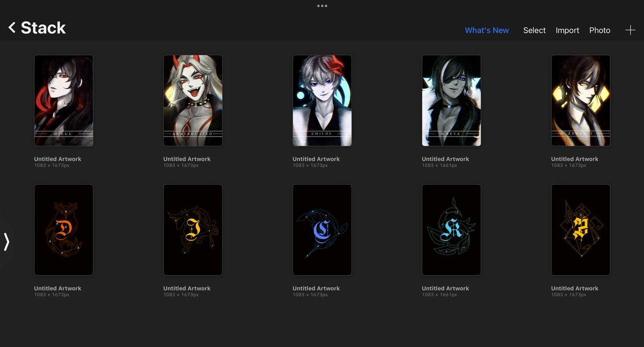This screenshot has height=347, width=644.
Task: Rename Untitled Artwork under gold Z card
Action: pyautogui.click(x=575, y=288)
